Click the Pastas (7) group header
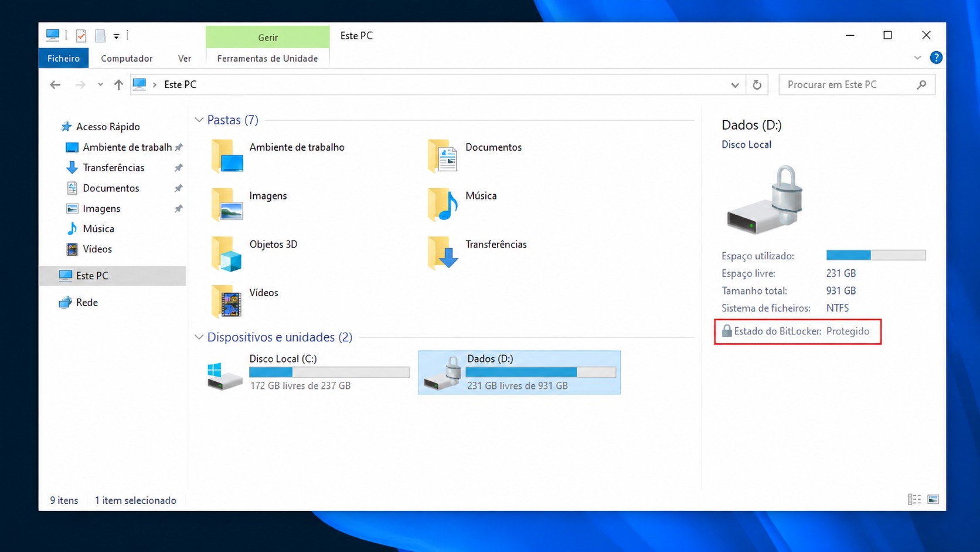The height and width of the screenshot is (552, 980). 233,120
